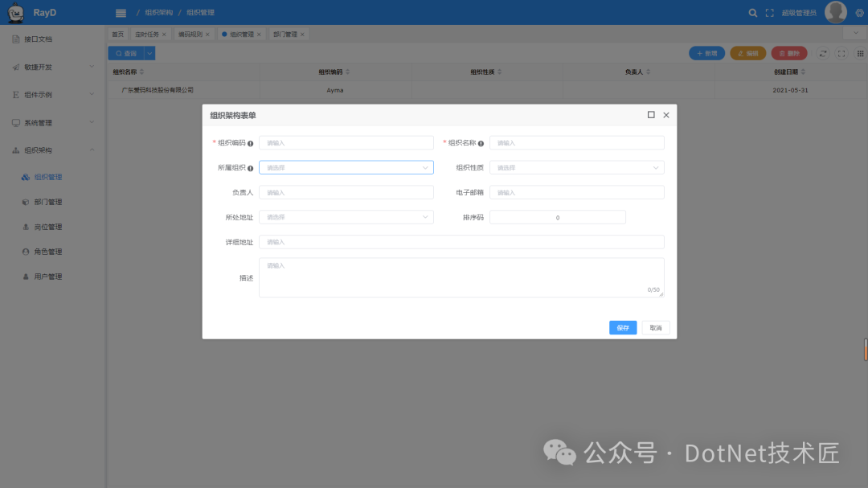This screenshot has width=868, height=488.
Task: Click the 超级管理员 username text
Action: pos(799,13)
